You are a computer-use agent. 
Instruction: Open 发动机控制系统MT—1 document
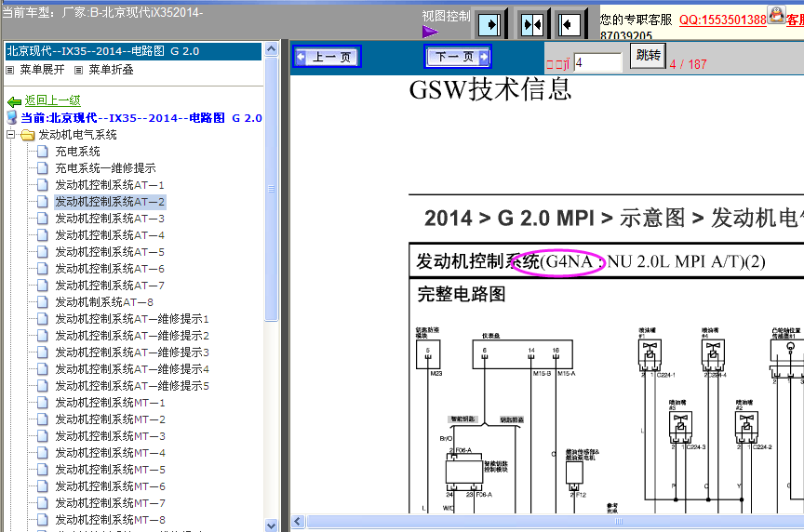pyautogui.click(x=110, y=403)
